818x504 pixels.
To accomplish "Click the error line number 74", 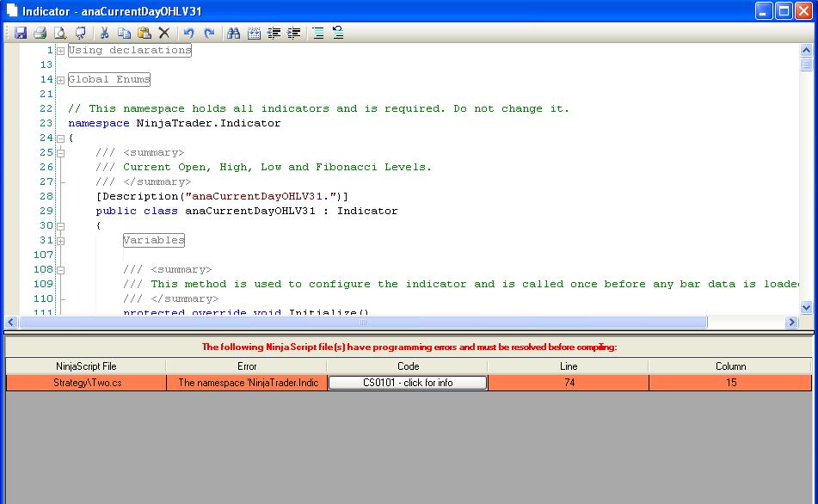I will pyautogui.click(x=569, y=383).
